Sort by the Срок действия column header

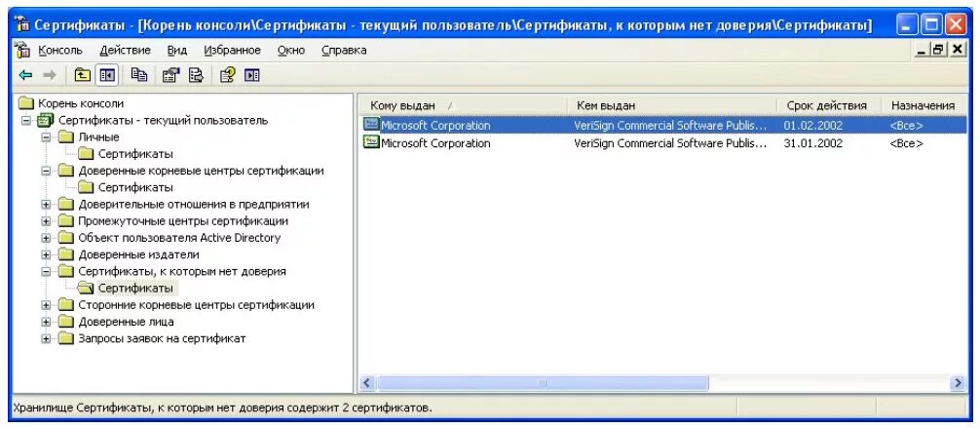pos(829,105)
